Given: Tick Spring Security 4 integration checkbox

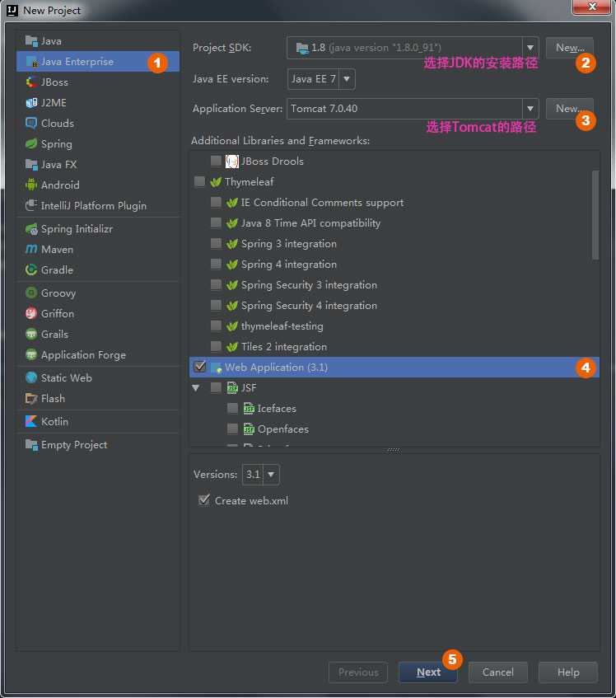Looking at the screenshot, I should 216,305.
